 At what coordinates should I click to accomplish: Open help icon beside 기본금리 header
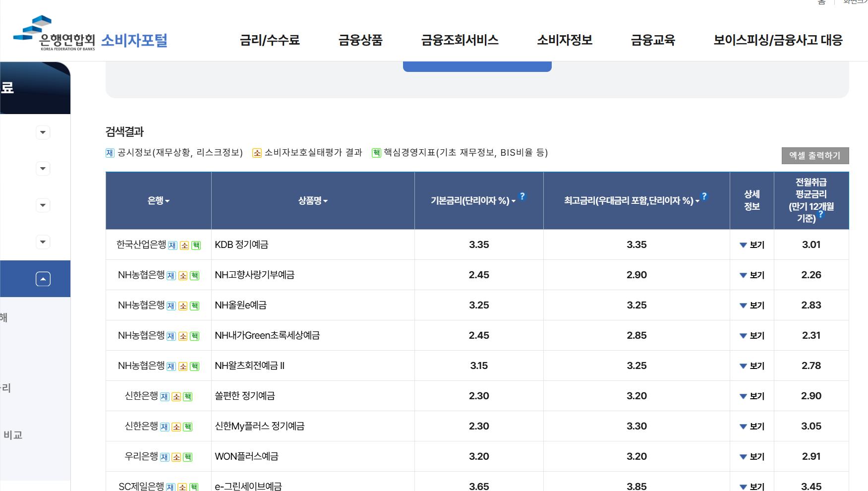[522, 196]
